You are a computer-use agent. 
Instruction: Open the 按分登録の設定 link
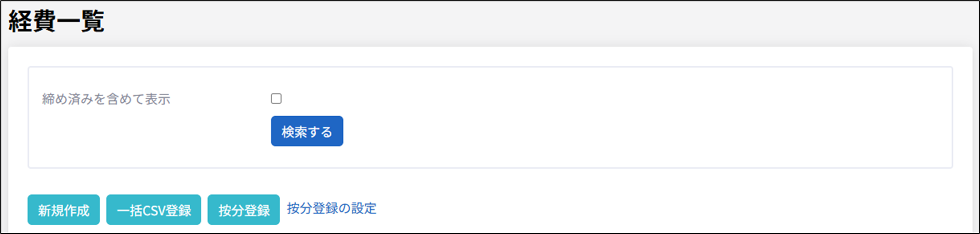point(332,208)
